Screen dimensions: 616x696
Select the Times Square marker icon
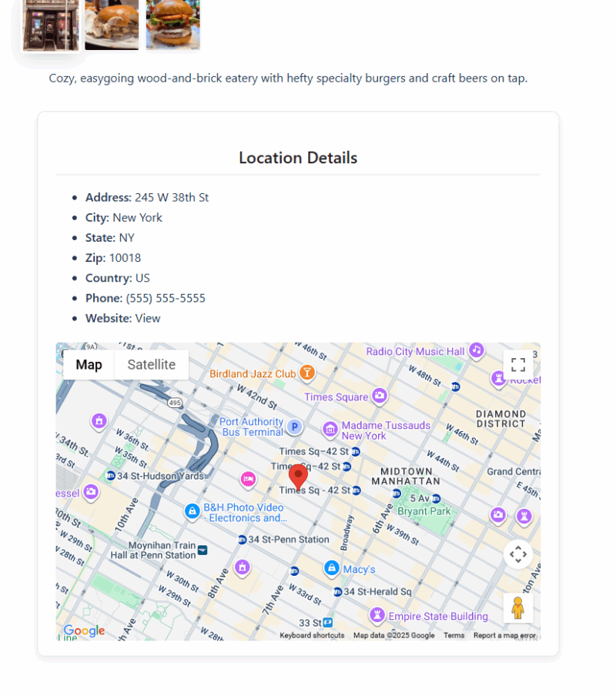[x=379, y=396]
